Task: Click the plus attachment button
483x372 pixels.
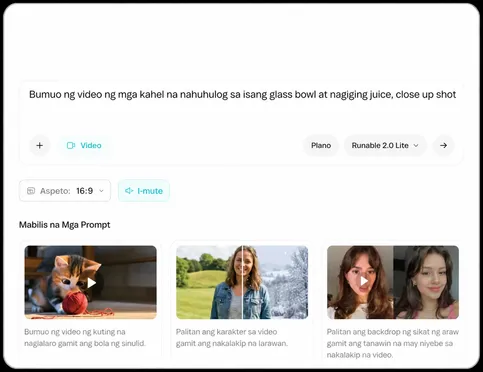Action: point(40,145)
